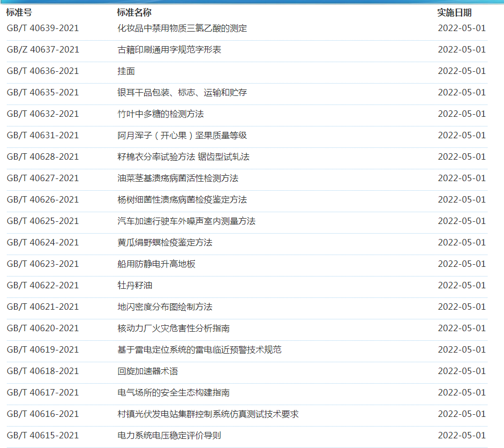Screen dimensions: 504x448
Task: Open standard number GB/T 40621-2021
Action: coord(43,307)
